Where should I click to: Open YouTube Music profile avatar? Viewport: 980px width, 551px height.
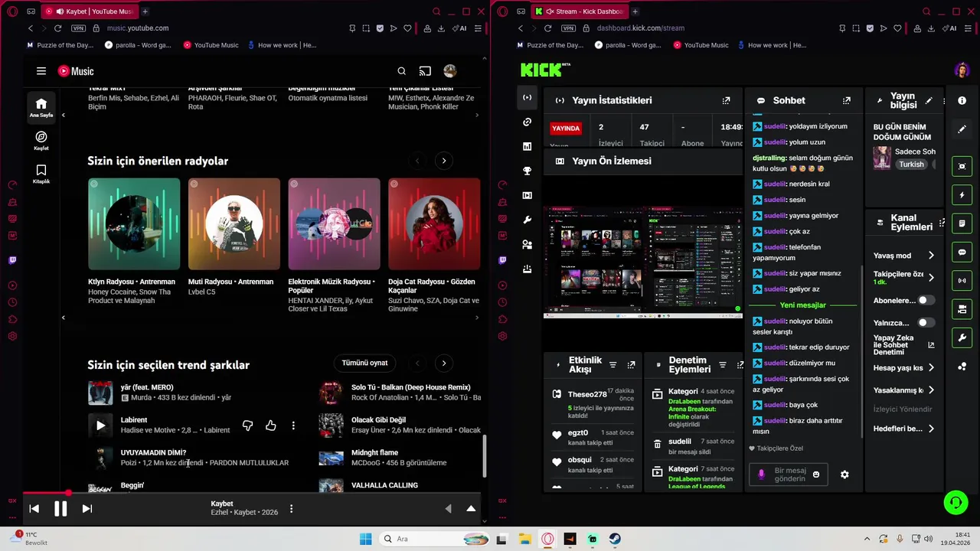pyautogui.click(x=449, y=71)
